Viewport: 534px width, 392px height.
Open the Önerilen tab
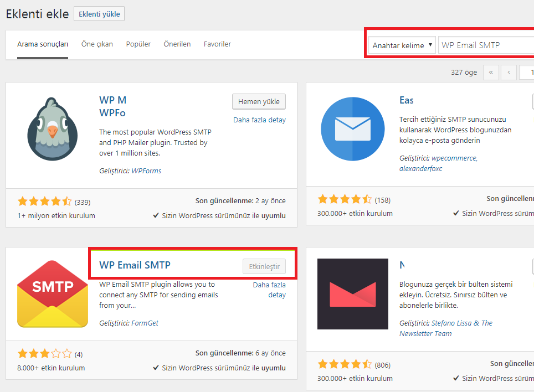[x=177, y=44]
